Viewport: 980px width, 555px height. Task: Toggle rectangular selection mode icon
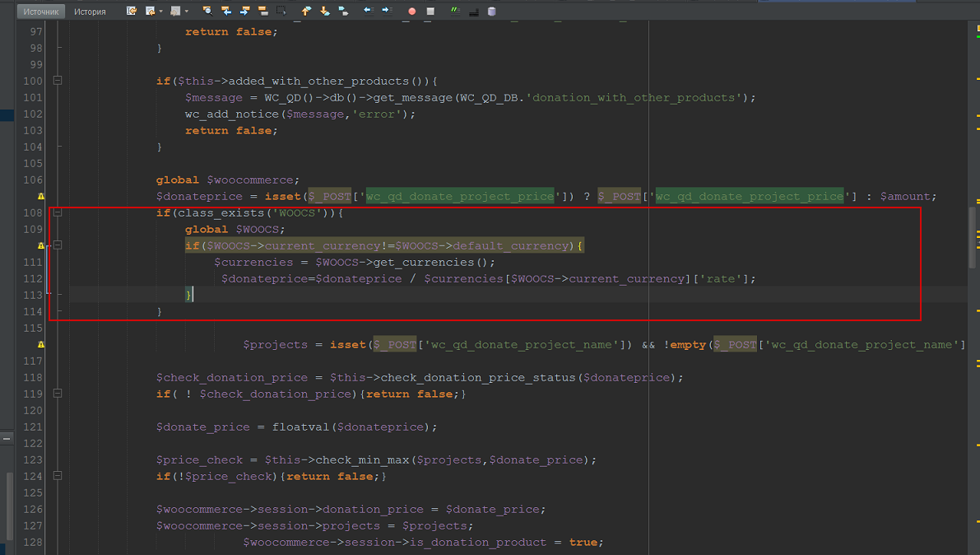(281, 11)
